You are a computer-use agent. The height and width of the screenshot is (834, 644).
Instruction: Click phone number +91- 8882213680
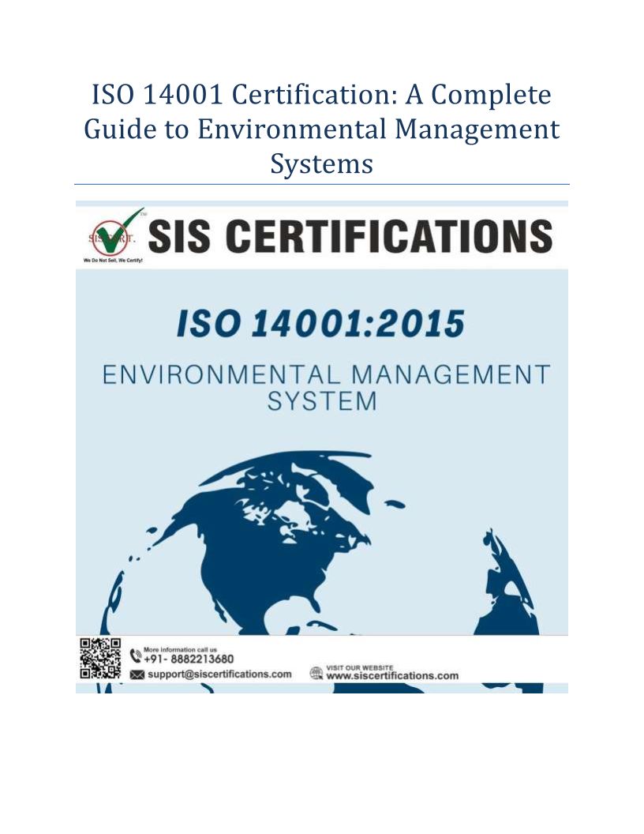(x=189, y=659)
